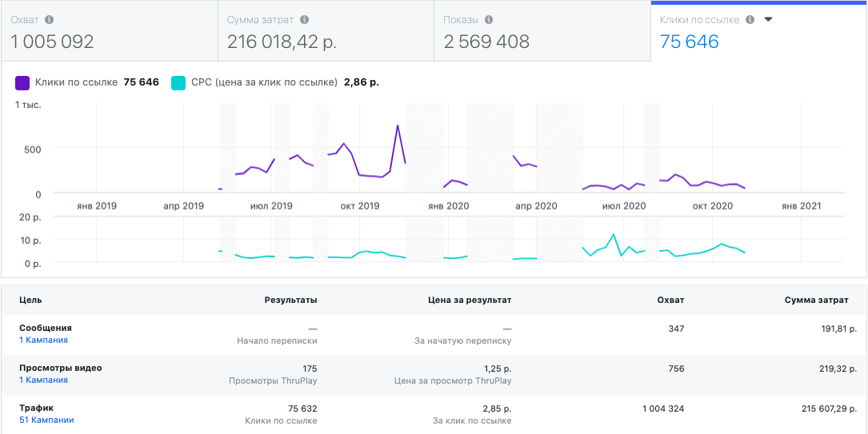
Task: Click the 1 004 324 reach value
Action: [663, 408]
